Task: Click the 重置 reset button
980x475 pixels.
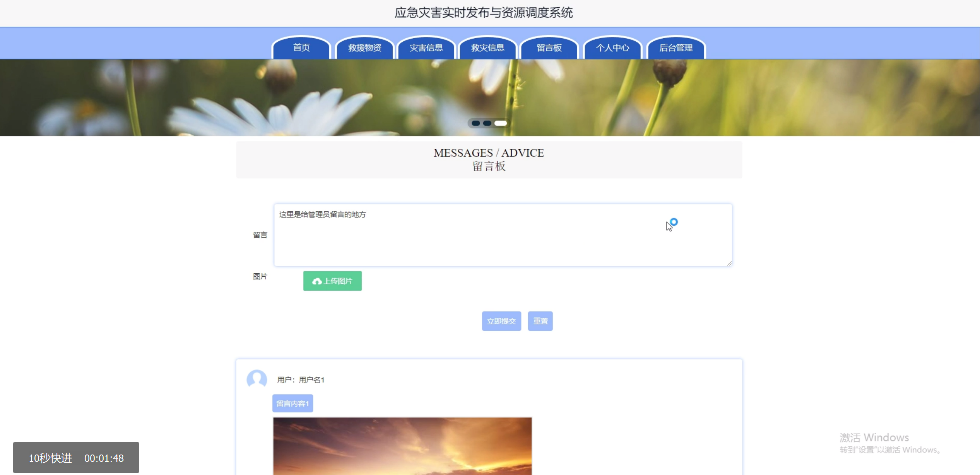Action: tap(540, 321)
